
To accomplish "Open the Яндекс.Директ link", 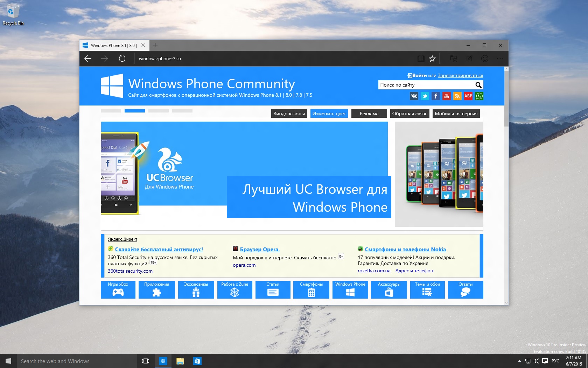I will 122,239.
